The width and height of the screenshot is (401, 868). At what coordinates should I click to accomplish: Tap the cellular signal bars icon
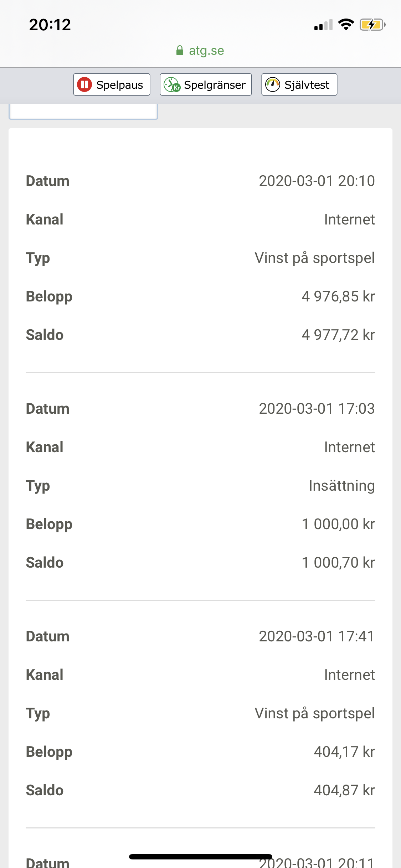tap(323, 25)
